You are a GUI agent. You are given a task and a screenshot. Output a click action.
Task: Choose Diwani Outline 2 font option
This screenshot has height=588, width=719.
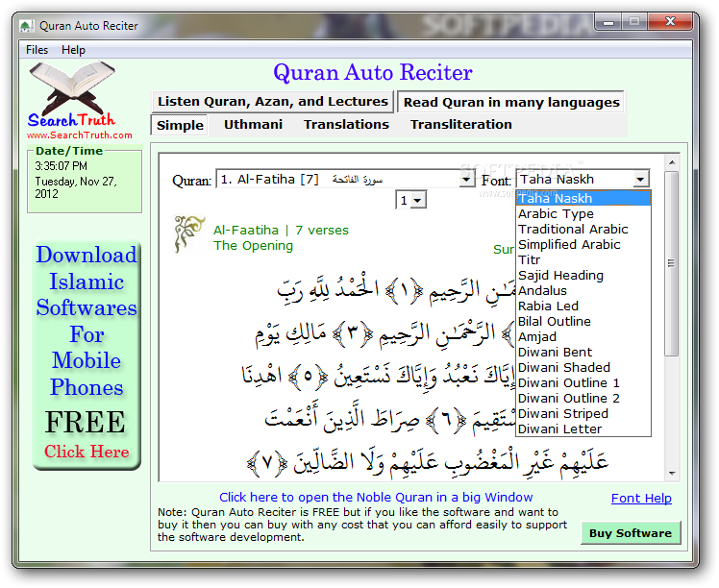pos(583,399)
